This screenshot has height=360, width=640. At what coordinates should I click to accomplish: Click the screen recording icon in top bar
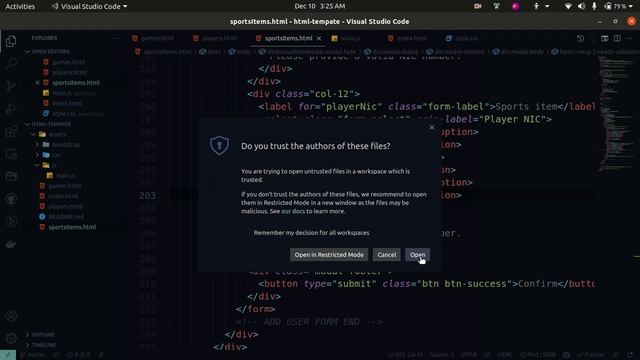477,6
